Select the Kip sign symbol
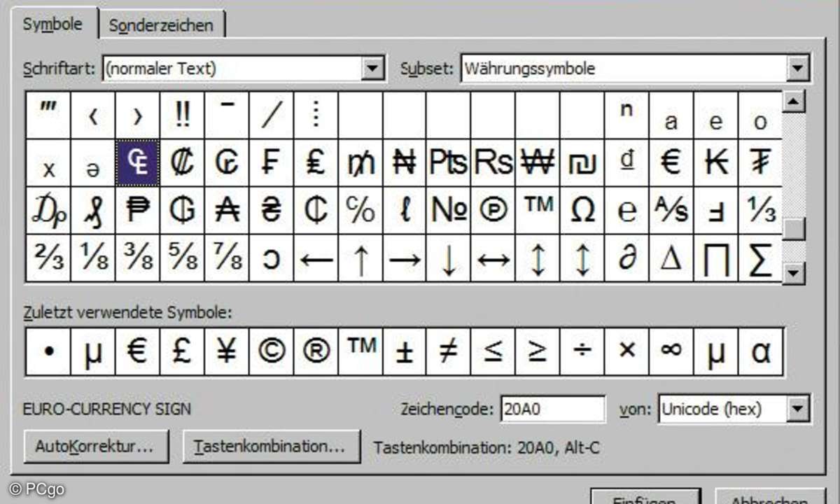Image resolution: width=840 pixels, height=504 pixels. (x=717, y=163)
